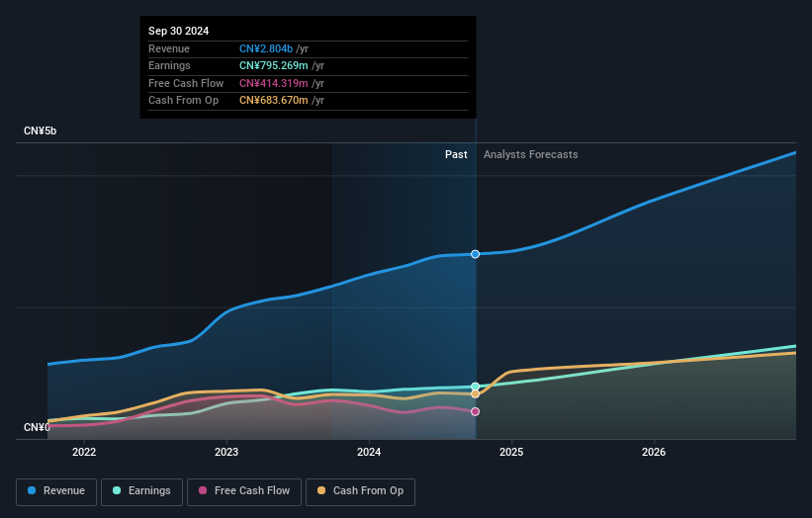Click the 2022 x-axis label
Image resolution: width=812 pixels, height=518 pixels.
pyautogui.click(x=84, y=453)
